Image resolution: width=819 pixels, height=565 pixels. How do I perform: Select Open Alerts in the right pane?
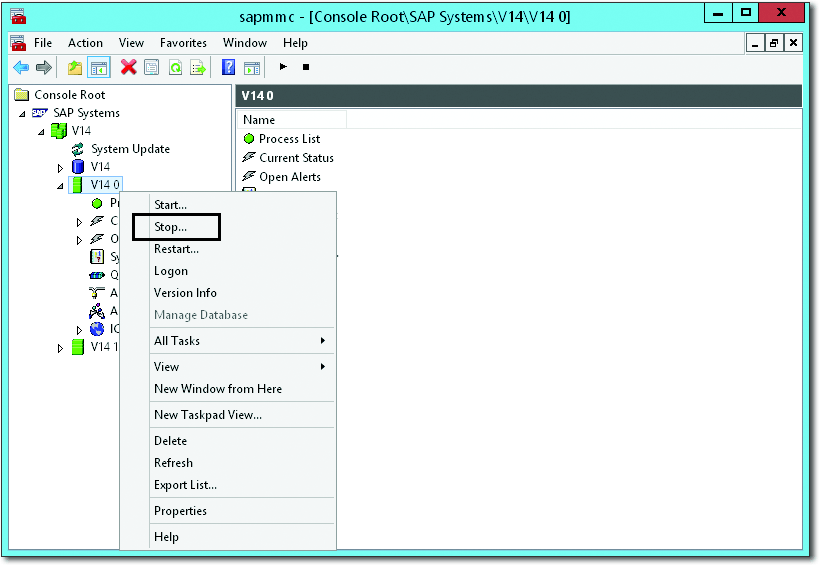pos(282,176)
